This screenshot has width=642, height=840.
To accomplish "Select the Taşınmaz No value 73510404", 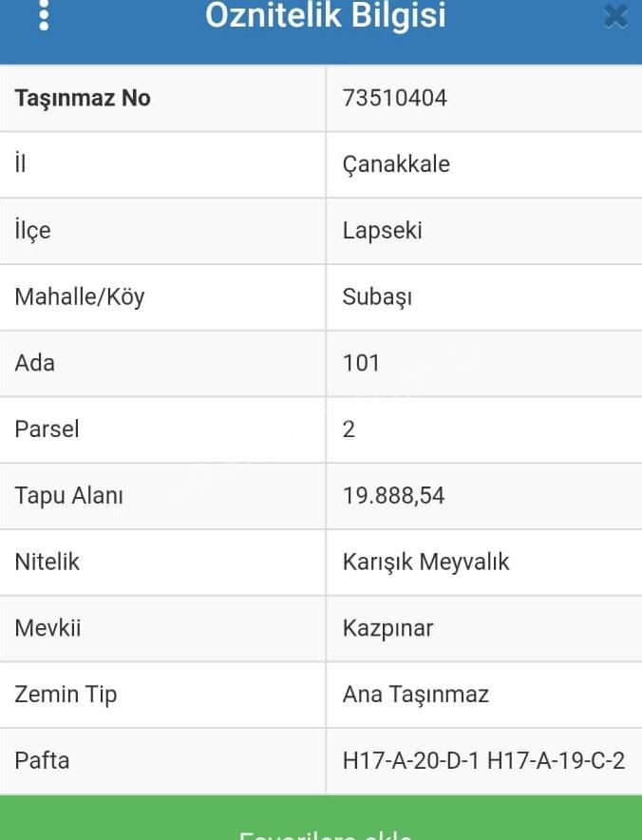I will (395, 98).
